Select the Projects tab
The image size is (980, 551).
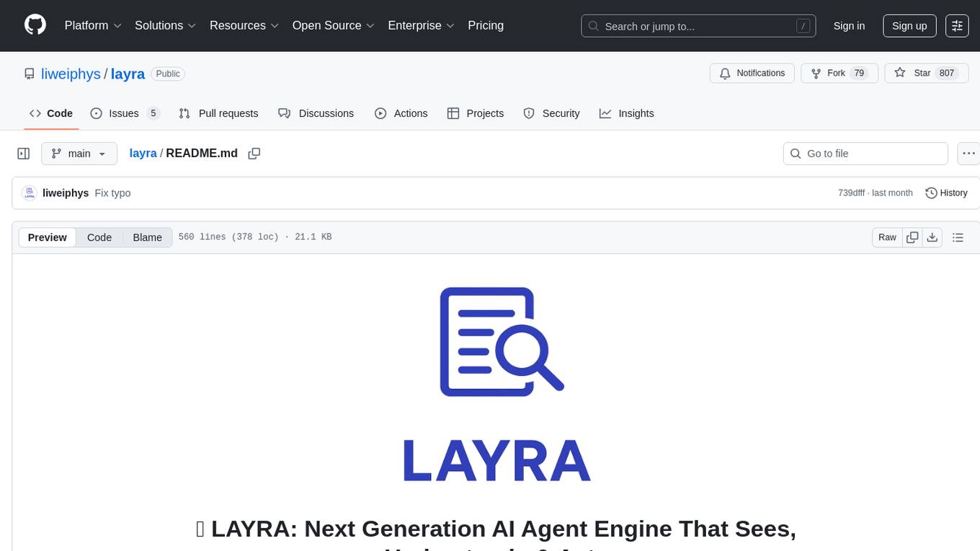click(x=476, y=113)
